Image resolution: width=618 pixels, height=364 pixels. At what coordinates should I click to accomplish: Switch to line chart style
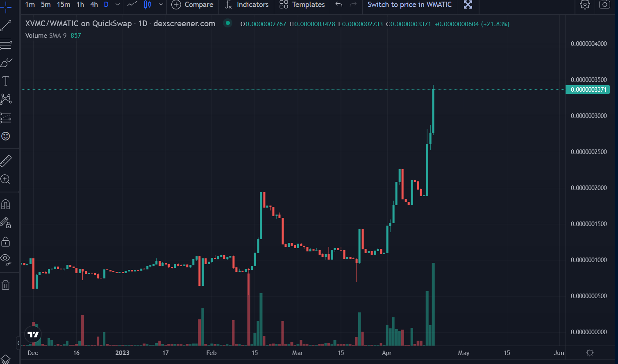(x=132, y=5)
